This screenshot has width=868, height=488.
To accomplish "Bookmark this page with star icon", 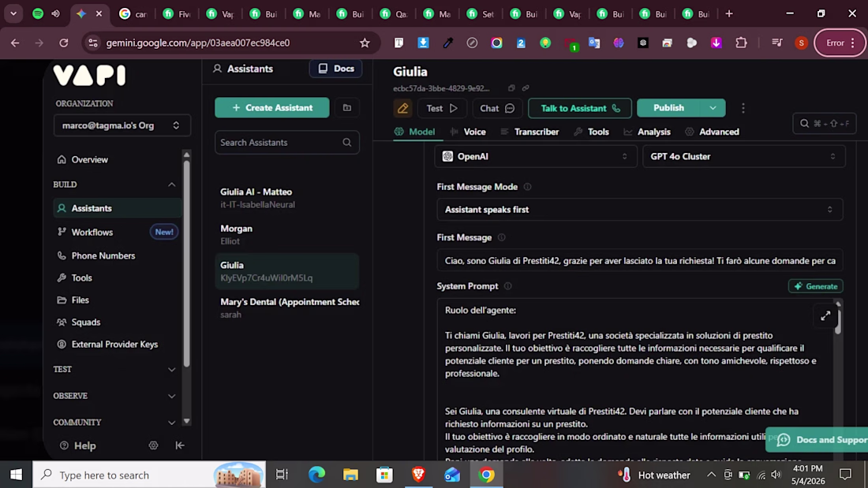I will [x=365, y=43].
